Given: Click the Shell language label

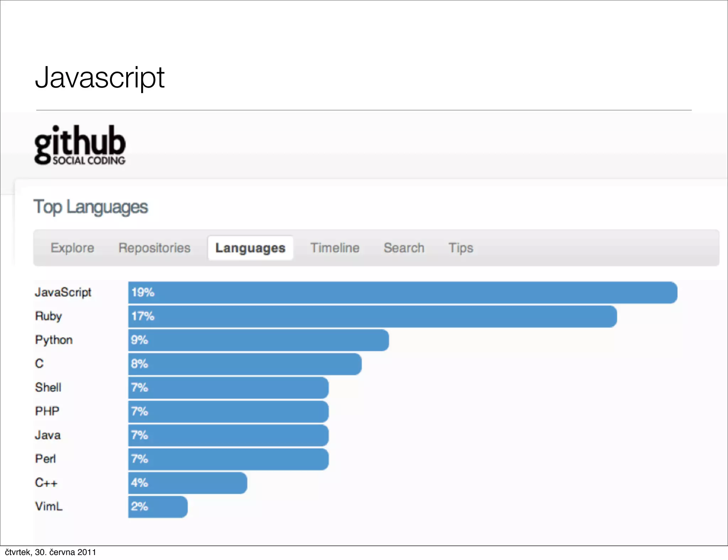Looking at the screenshot, I should coord(48,387).
